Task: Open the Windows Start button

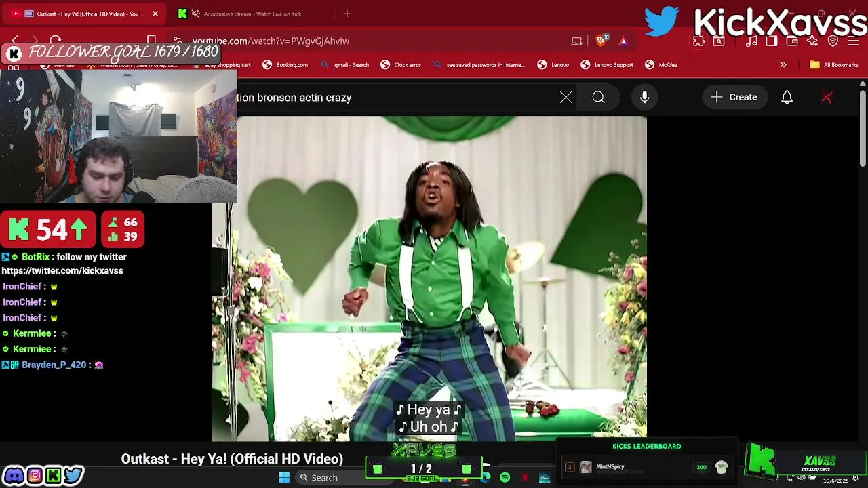Action: coord(284,477)
